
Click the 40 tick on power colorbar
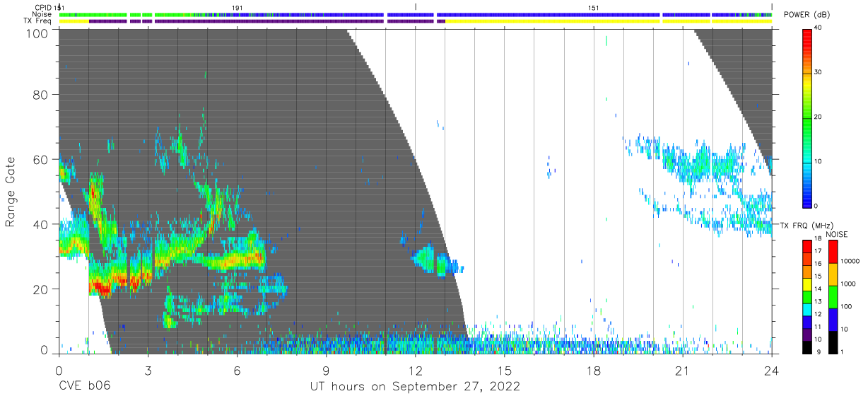tap(818, 28)
